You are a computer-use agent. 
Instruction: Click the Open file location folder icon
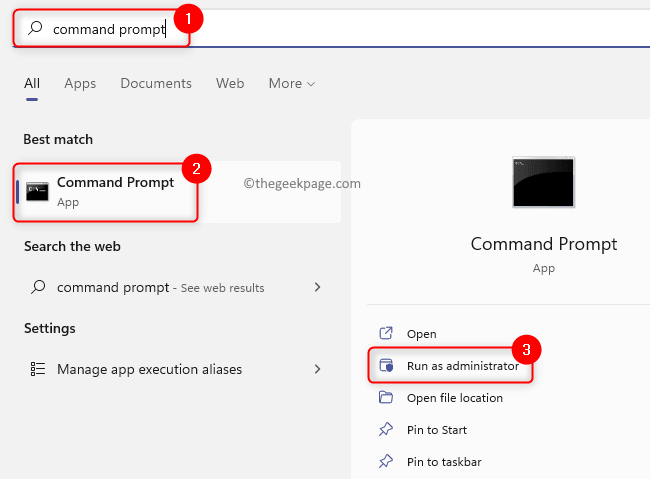(386, 398)
